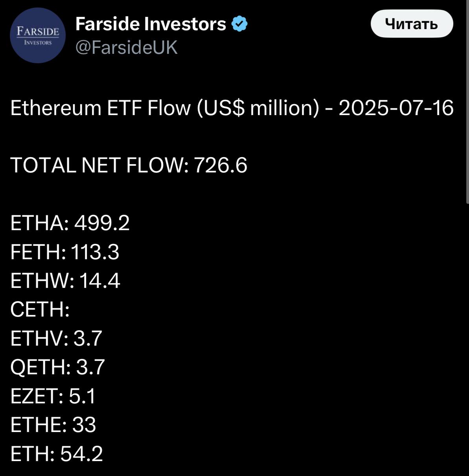The height and width of the screenshot is (476, 469).
Task: Click the ETHE: 33 line
Action: click(x=53, y=425)
